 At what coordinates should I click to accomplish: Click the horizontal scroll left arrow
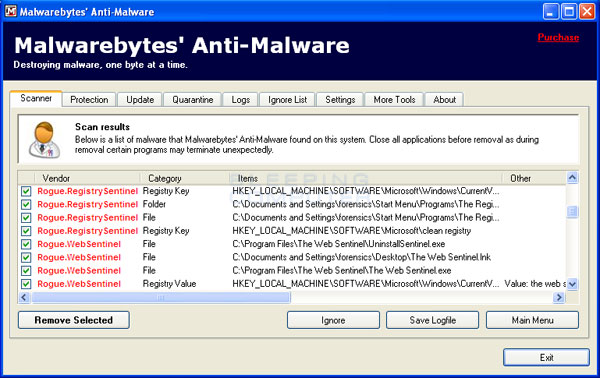(x=24, y=297)
